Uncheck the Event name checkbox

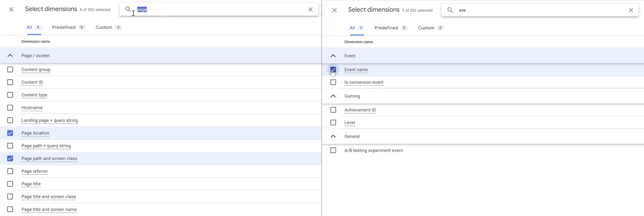tap(333, 70)
